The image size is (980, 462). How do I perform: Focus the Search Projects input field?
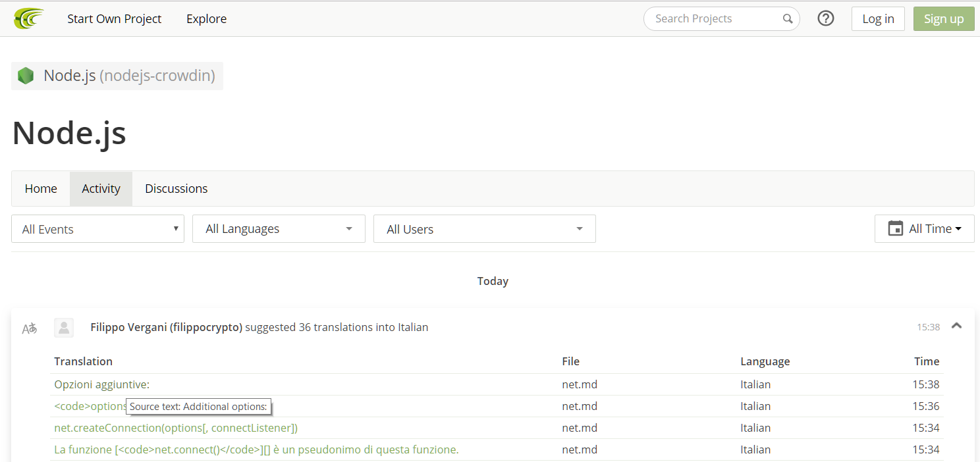[x=715, y=19]
